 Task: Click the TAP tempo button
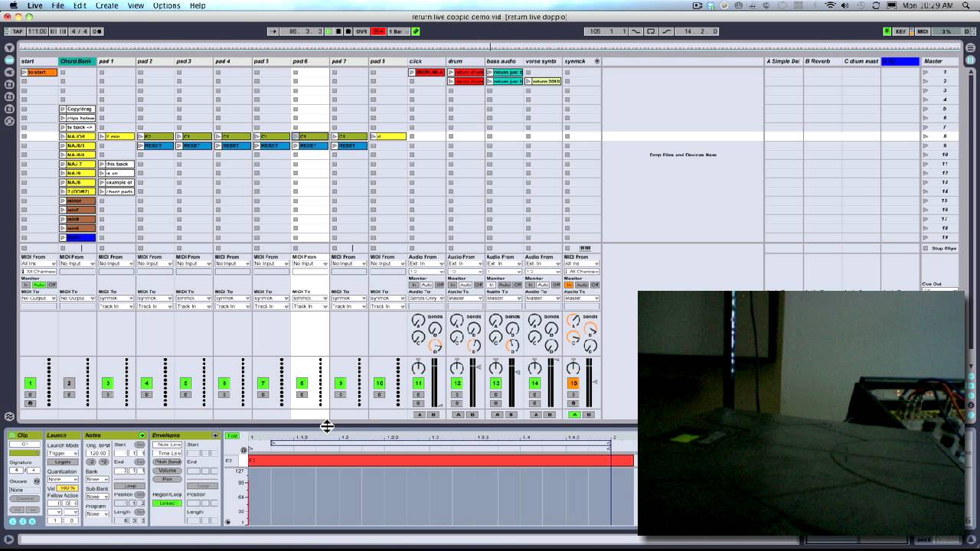[15, 31]
